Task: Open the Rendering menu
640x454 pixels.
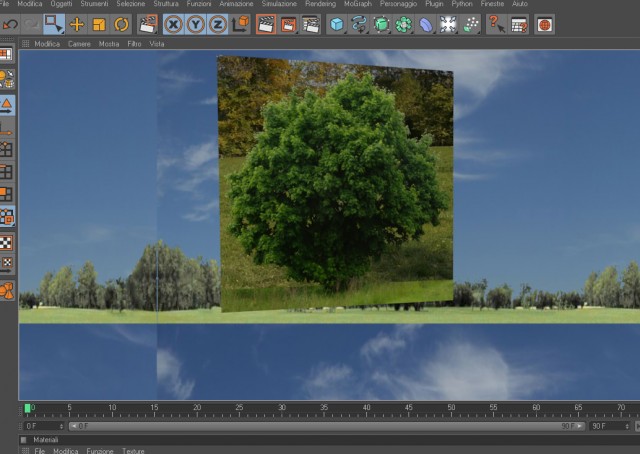Action: click(x=320, y=4)
